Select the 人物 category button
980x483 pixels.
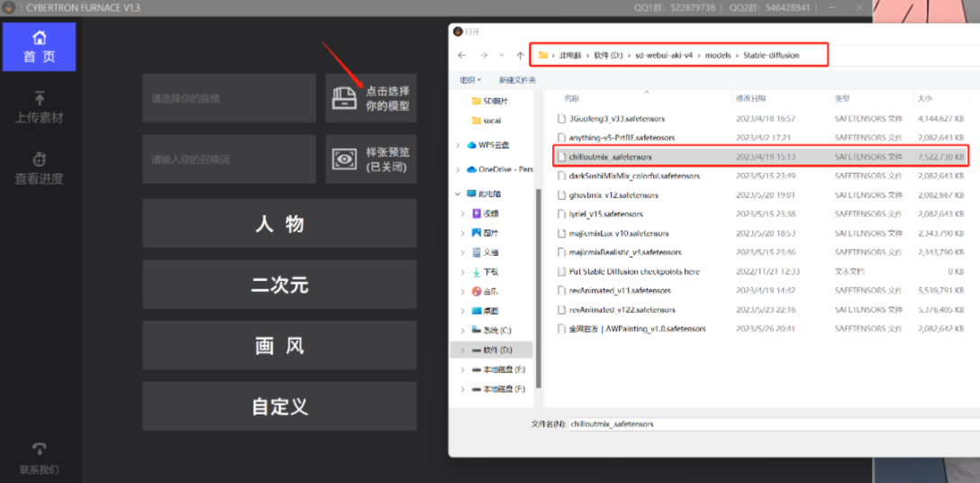tap(279, 223)
